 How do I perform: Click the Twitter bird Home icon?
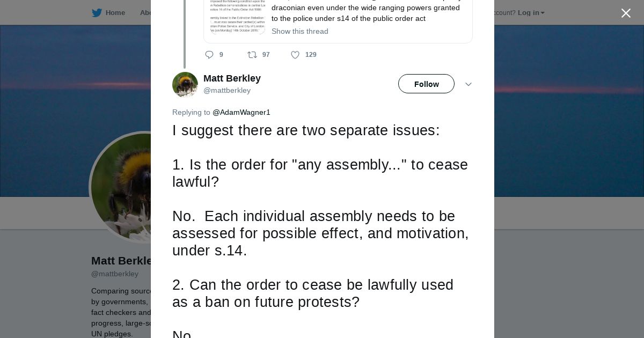97,13
